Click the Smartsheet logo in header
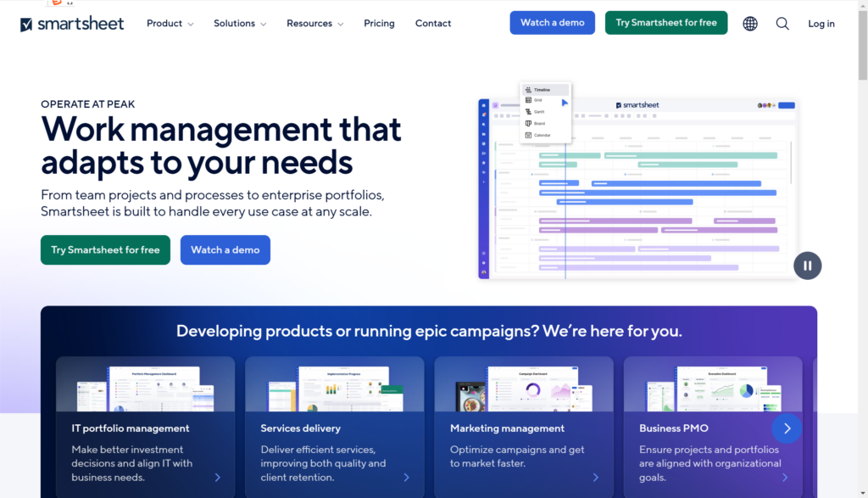Image resolution: width=868 pixels, height=498 pixels. pos(72,24)
